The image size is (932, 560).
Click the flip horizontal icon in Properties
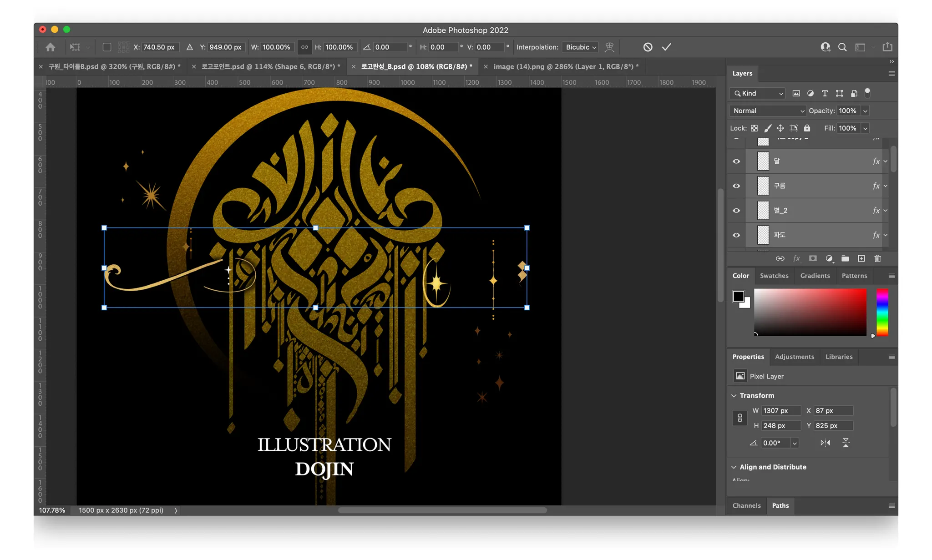825,443
